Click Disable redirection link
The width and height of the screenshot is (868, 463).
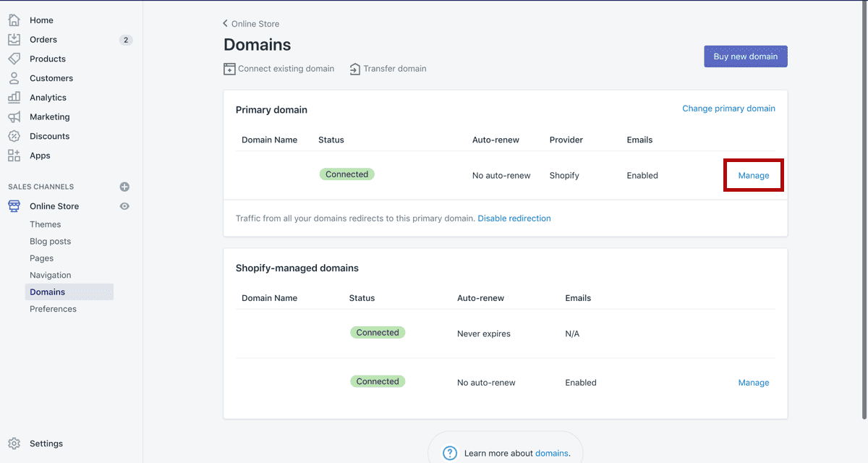[x=514, y=218]
